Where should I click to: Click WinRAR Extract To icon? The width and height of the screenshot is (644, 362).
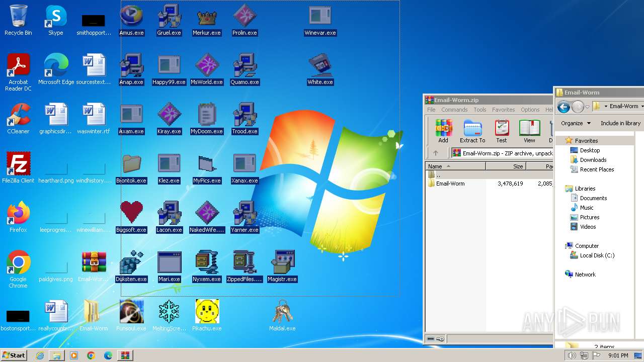472,131
